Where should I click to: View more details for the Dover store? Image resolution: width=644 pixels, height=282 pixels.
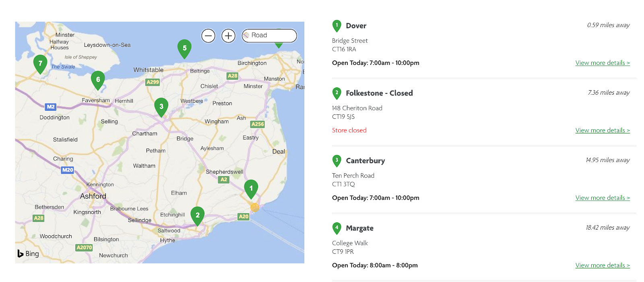603,62
